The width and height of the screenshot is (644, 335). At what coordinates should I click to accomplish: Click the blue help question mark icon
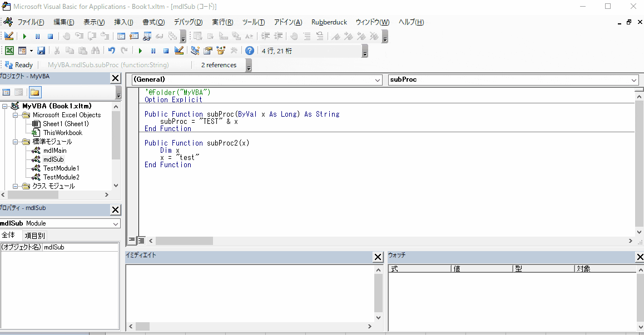(x=249, y=51)
